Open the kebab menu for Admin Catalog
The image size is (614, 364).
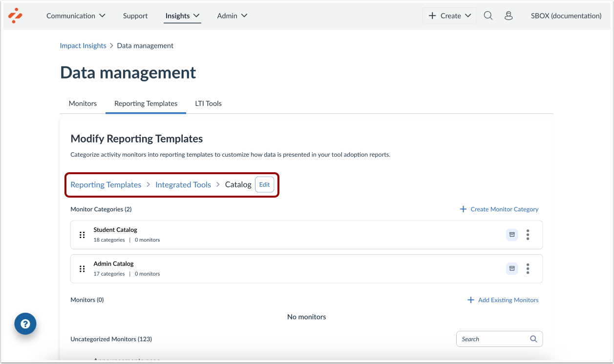(528, 269)
